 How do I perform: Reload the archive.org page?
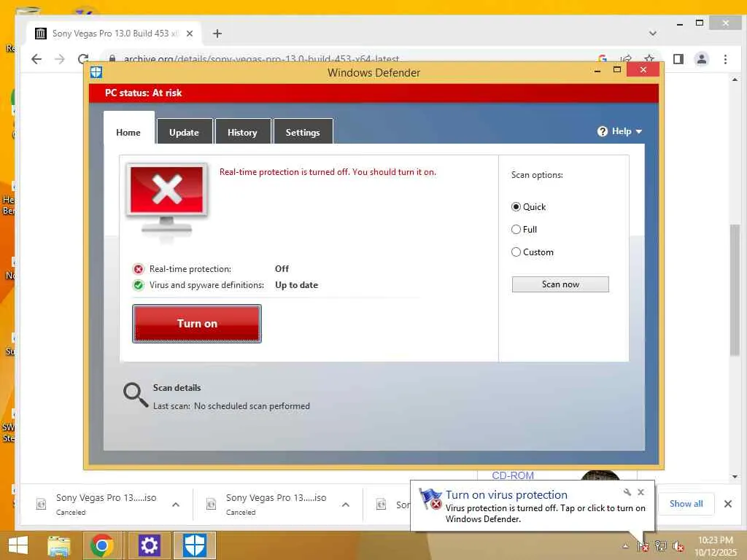pos(83,59)
